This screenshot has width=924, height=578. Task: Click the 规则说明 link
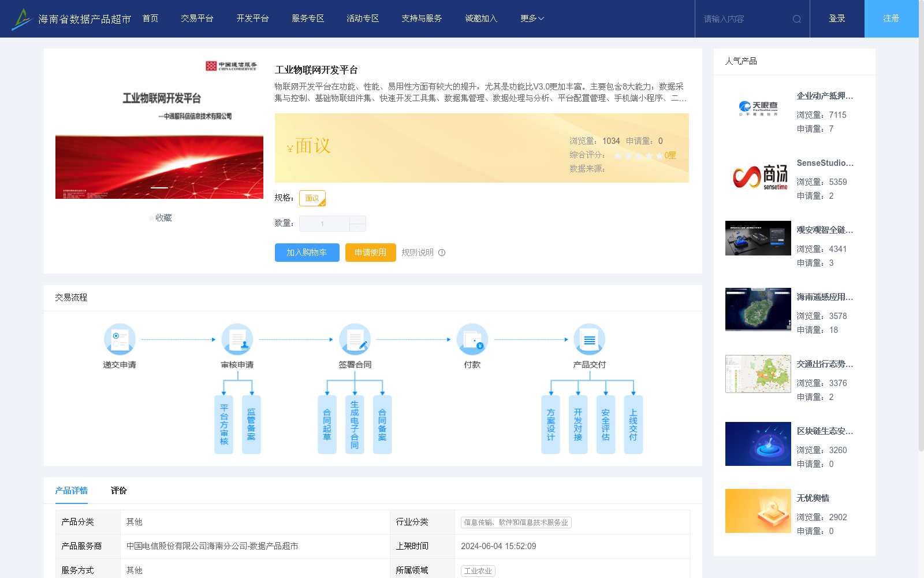point(418,253)
